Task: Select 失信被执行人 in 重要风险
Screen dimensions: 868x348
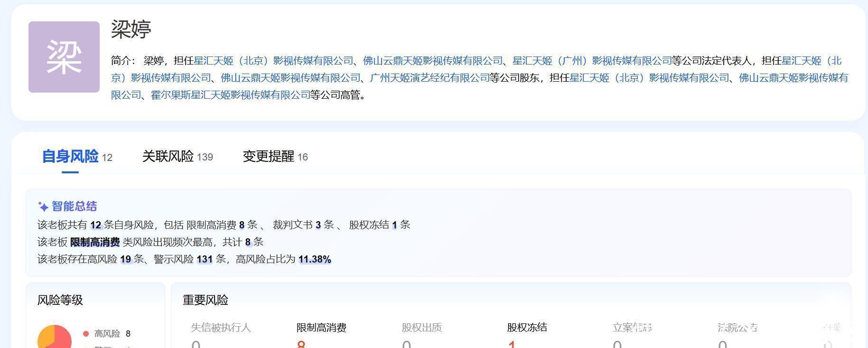Action: click(x=221, y=328)
